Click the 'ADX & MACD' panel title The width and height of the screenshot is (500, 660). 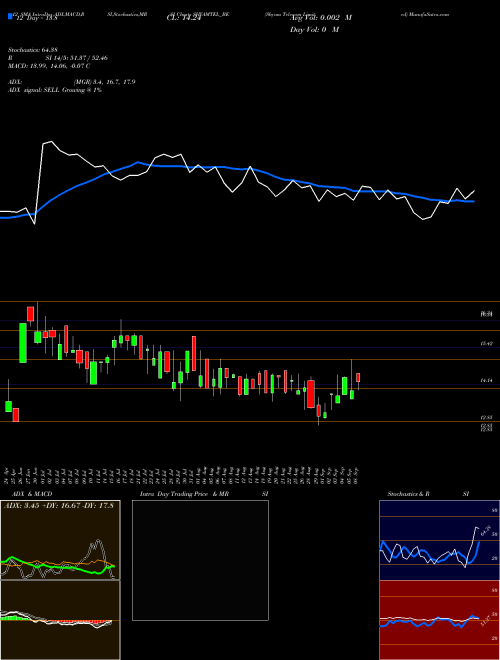pyautogui.click(x=32, y=494)
